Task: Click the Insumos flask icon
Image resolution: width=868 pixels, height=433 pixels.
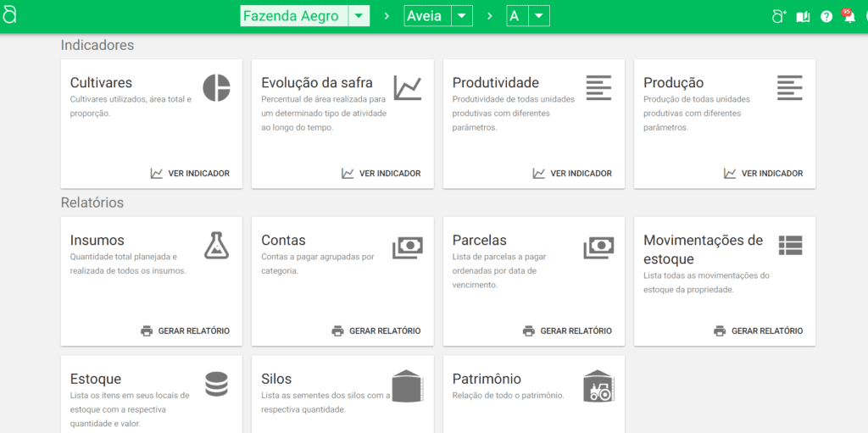Action: 216,245
